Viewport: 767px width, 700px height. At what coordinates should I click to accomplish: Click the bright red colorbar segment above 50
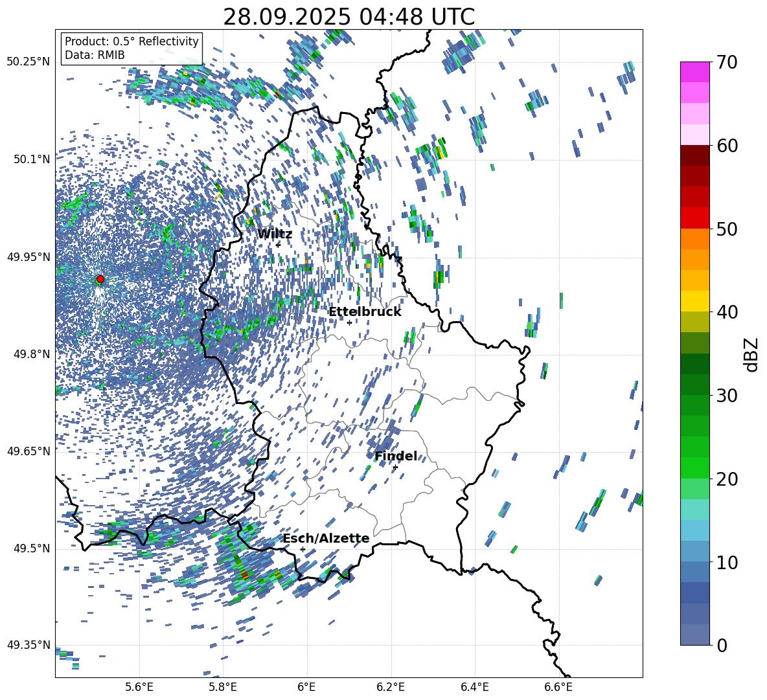tap(695, 218)
